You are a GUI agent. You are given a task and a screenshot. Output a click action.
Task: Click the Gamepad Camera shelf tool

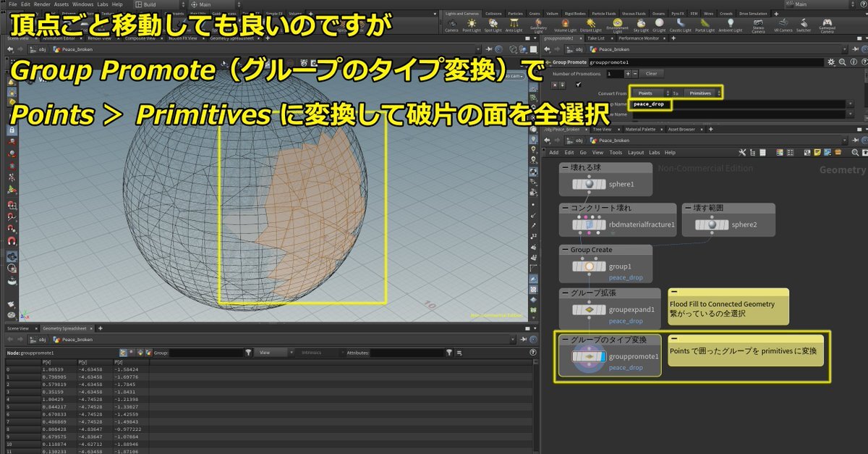coord(827,24)
